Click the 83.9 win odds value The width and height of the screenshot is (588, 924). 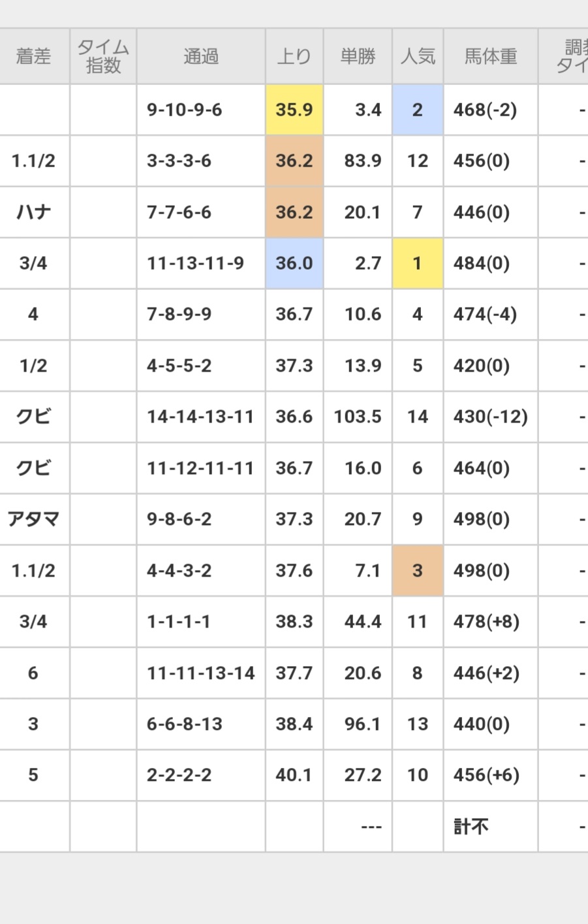click(x=363, y=161)
